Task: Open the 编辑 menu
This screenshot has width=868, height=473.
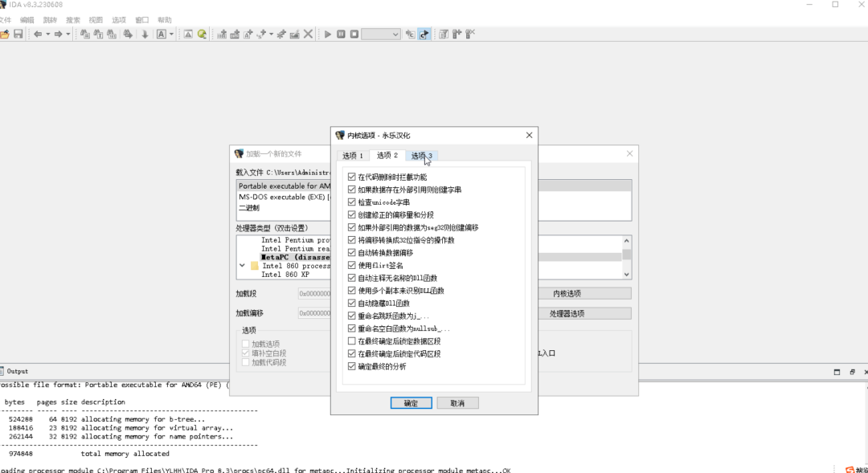Action: tap(27, 20)
